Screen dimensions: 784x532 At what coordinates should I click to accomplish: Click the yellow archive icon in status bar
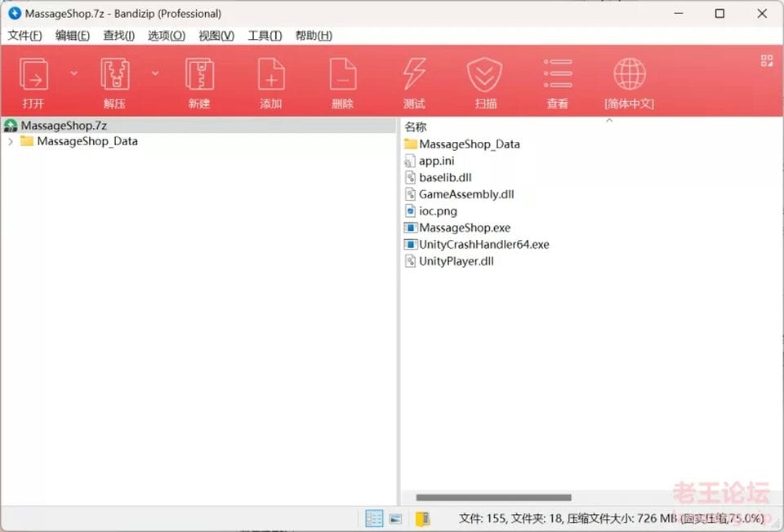pyautogui.click(x=422, y=519)
